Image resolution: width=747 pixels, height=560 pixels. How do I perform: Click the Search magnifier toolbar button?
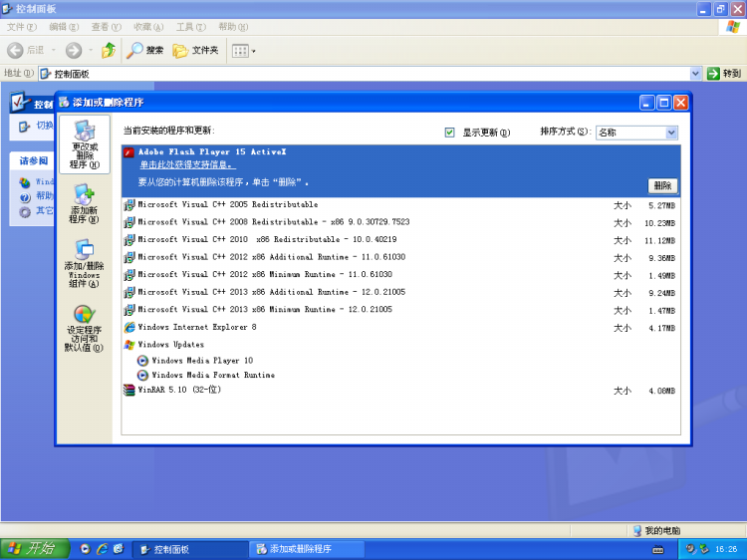coord(145,50)
